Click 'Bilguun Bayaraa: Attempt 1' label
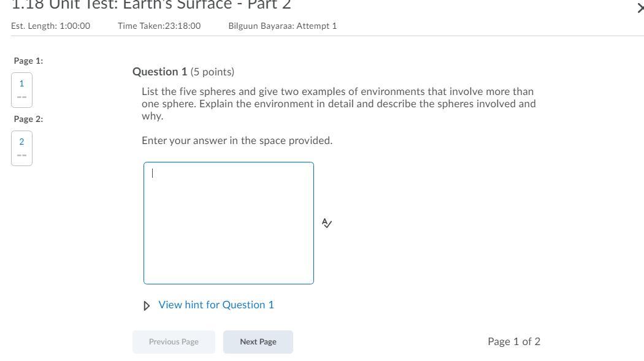Image resolution: width=644 pixels, height=361 pixels. click(x=282, y=26)
